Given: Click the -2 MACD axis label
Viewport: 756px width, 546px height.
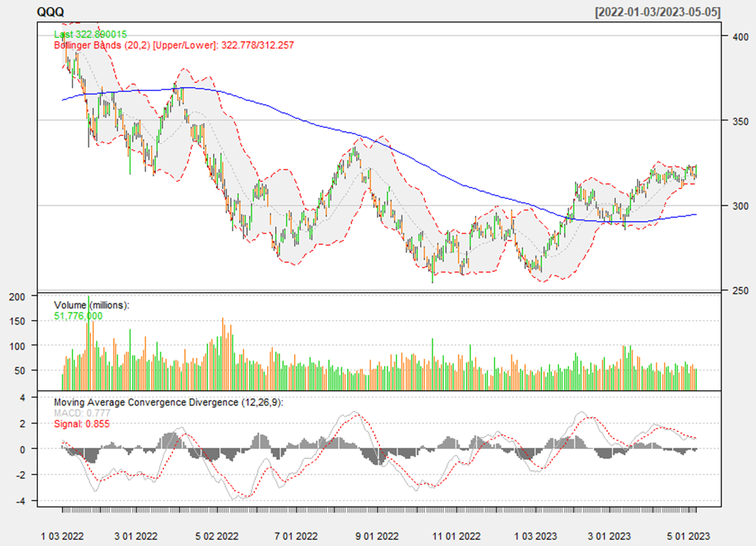Looking at the screenshot, I should (20, 475).
